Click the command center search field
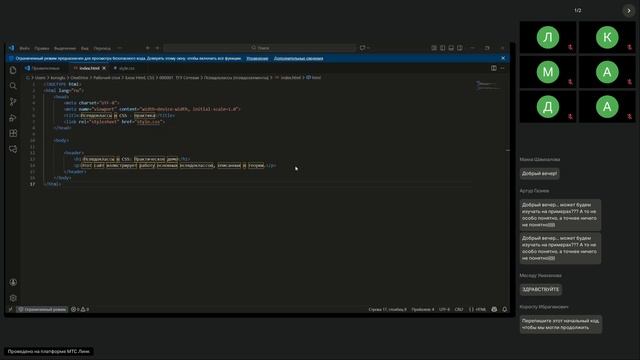Screen dimensions: 640x360 260,48
